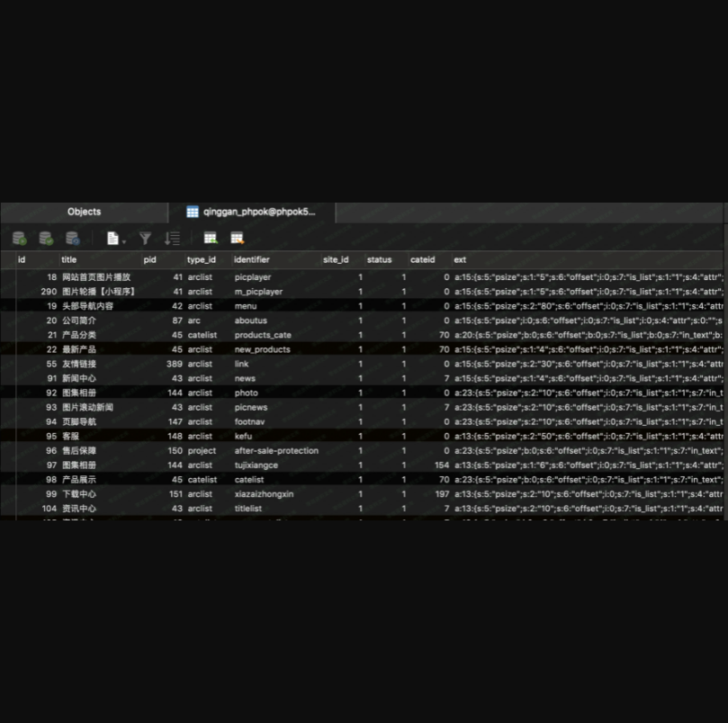Select the 'after-sale-protection' identifier cell

click(x=276, y=451)
